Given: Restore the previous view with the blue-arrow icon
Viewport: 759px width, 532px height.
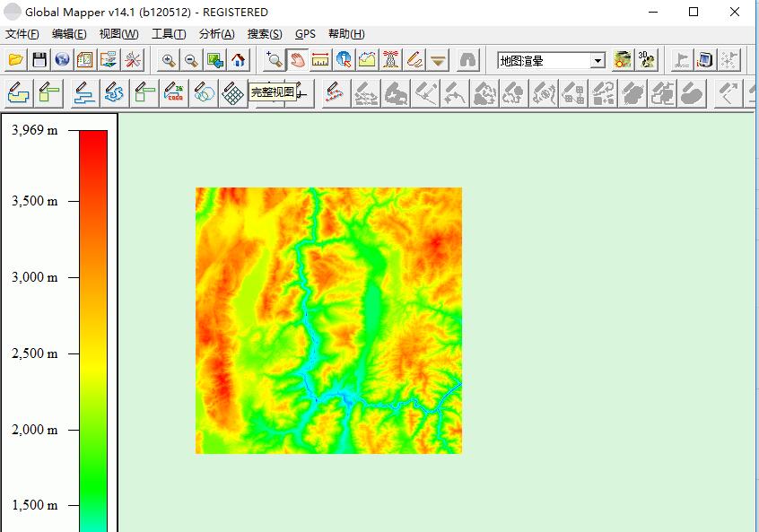Looking at the screenshot, I should click(215, 60).
